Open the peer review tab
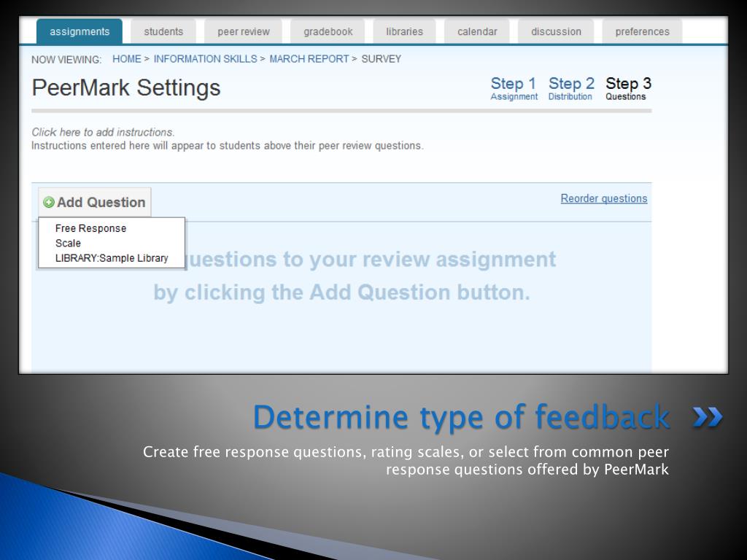Viewport: 747px width, 560px height. click(244, 32)
